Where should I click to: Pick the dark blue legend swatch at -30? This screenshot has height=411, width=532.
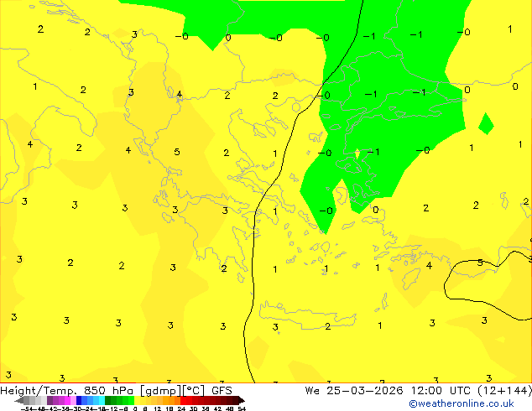tap(79, 400)
